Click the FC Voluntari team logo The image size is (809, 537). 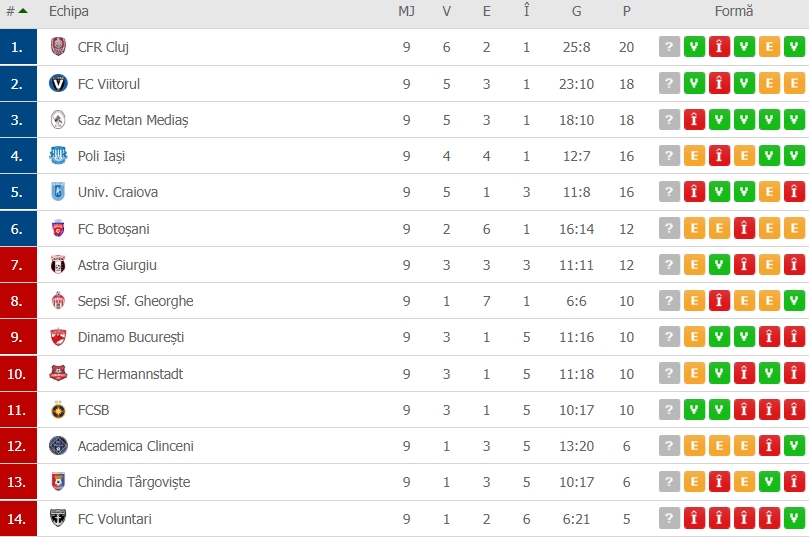[58, 519]
